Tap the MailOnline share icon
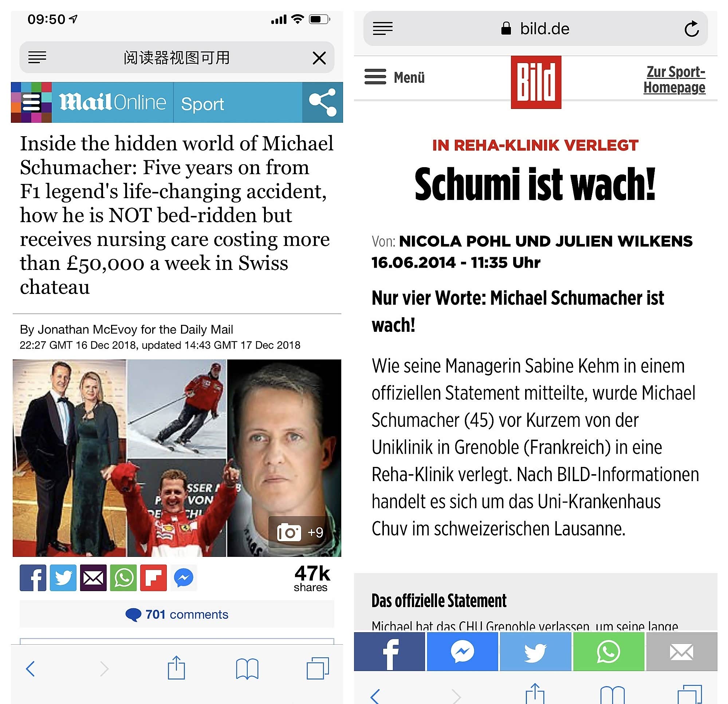The image size is (728, 704). click(323, 103)
